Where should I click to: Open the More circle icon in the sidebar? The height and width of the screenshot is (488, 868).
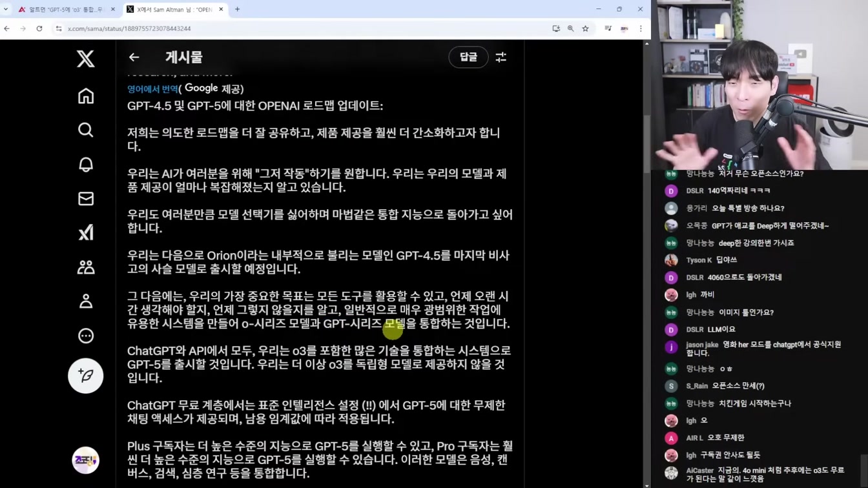point(85,336)
